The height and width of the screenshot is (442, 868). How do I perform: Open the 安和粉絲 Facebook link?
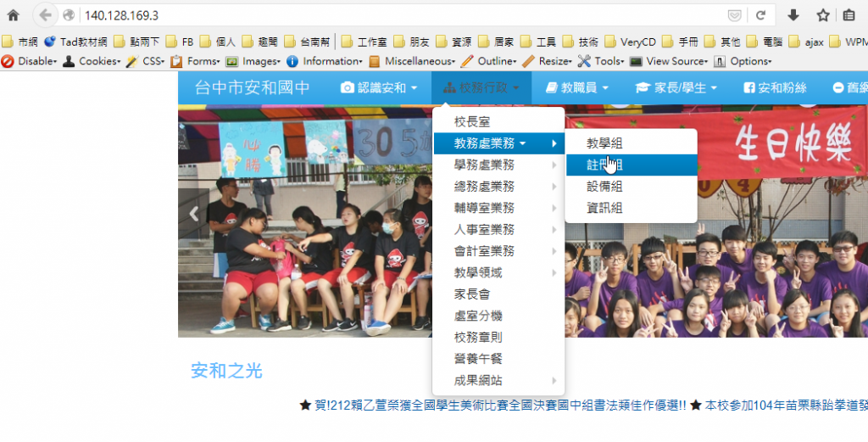pyautogui.click(x=775, y=87)
